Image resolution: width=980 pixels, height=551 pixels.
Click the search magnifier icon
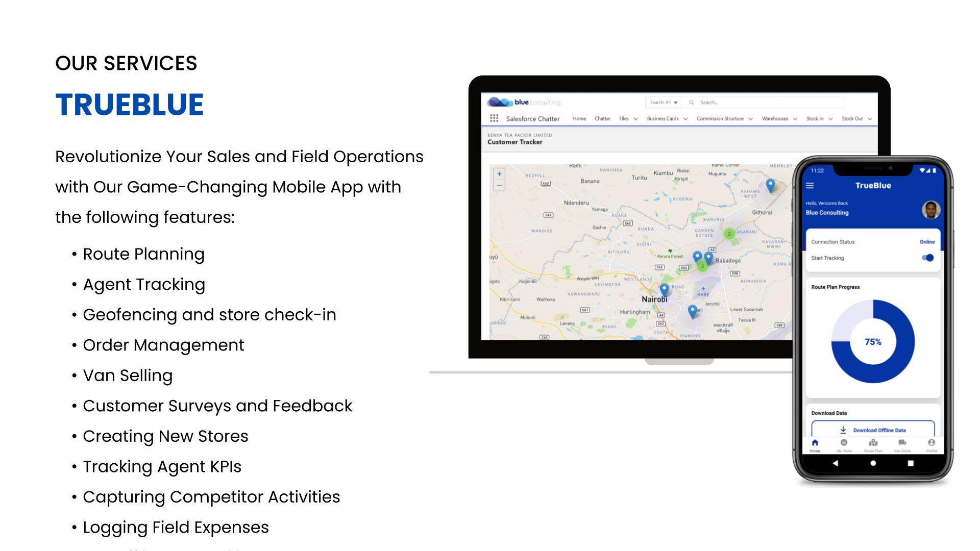[691, 103]
